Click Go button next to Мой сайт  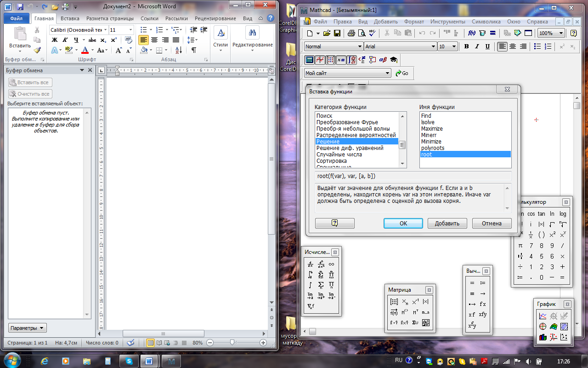tap(401, 73)
